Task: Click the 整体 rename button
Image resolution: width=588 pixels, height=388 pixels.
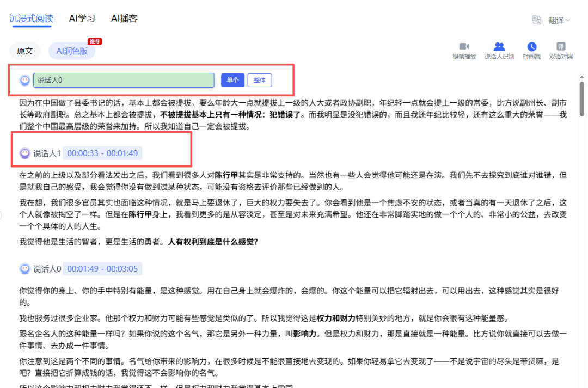Action: click(x=260, y=80)
